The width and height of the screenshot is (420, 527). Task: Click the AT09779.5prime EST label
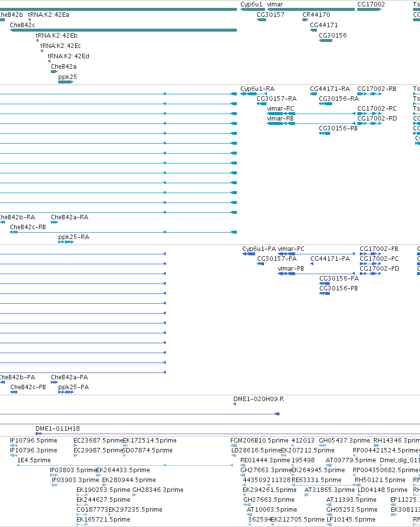point(351,460)
